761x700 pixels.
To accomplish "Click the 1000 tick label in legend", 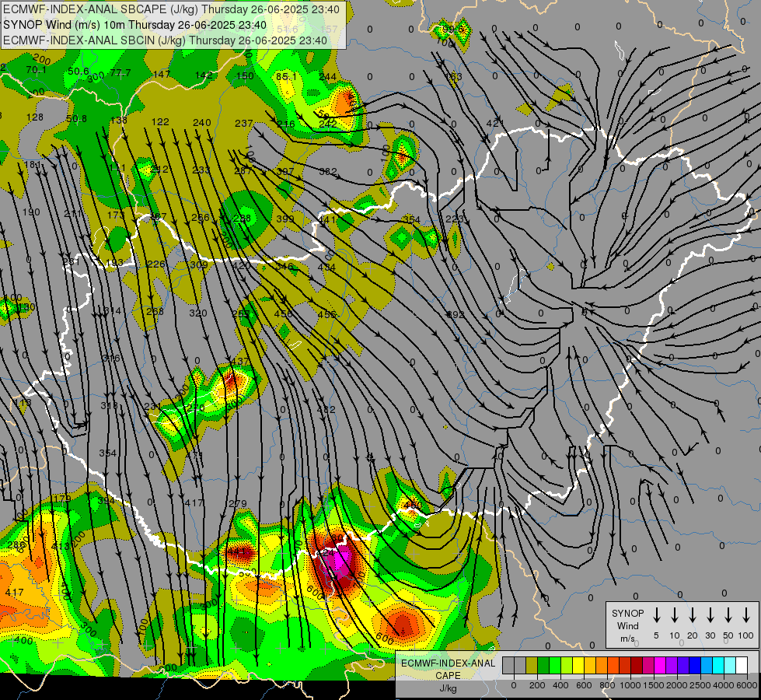I will pos(630,685).
